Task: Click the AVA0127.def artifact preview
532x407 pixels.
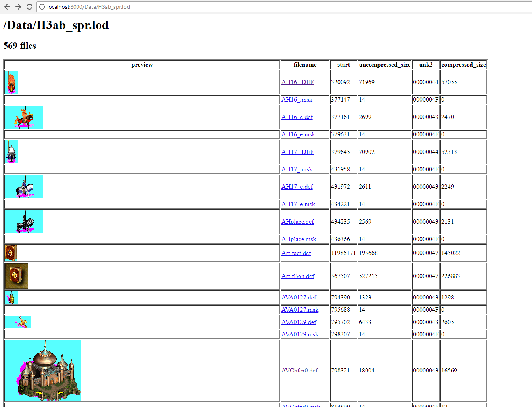Action: 11,298
